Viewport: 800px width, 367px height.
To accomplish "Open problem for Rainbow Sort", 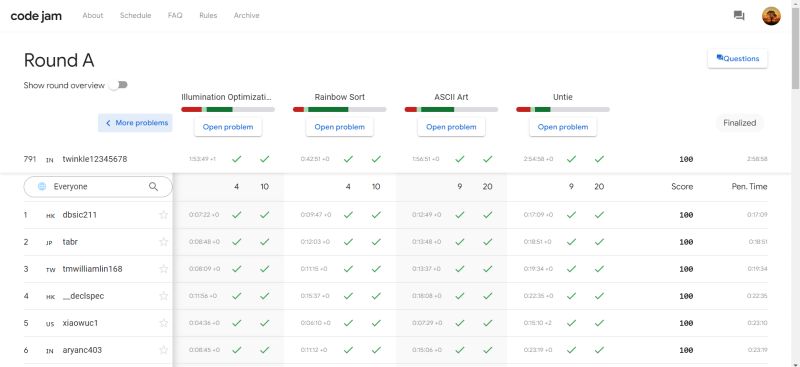I will tap(339, 127).
